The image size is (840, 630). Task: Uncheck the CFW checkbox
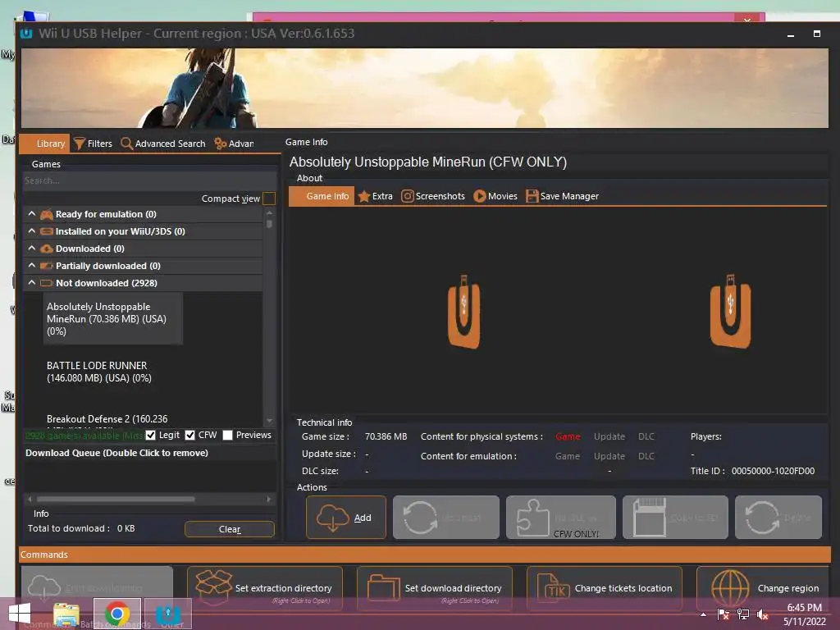189,435
